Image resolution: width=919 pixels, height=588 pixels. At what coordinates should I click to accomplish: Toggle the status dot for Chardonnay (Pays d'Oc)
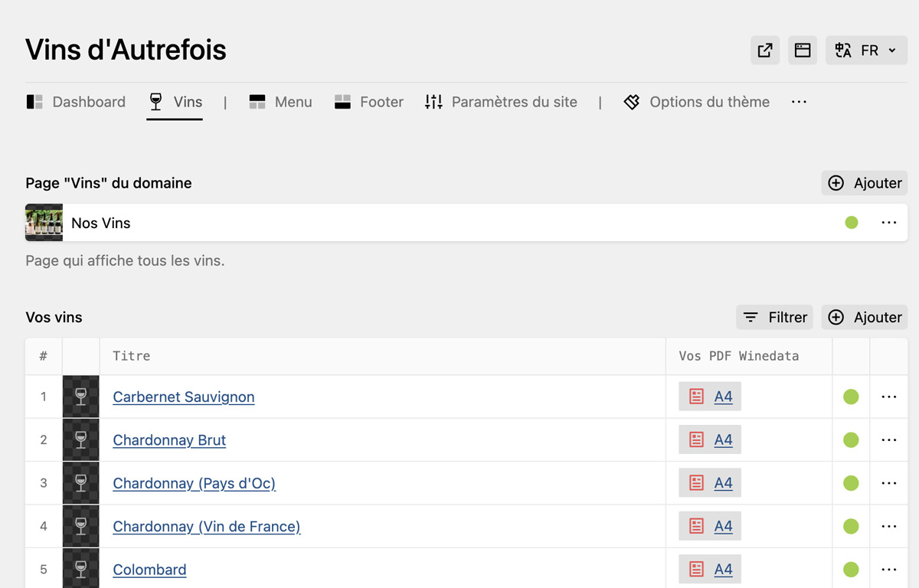851,483
